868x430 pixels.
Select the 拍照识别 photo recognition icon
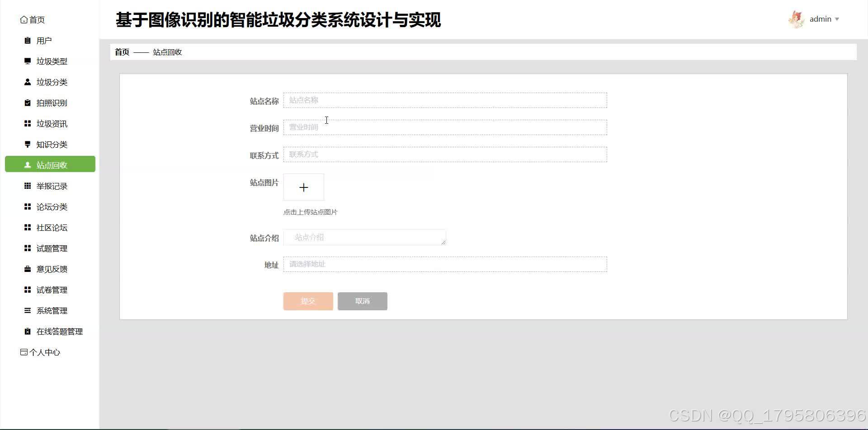(27, 103)
